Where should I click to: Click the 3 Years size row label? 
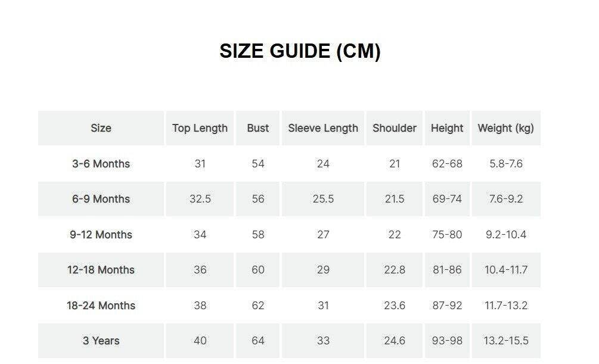(x=101, y=341)
